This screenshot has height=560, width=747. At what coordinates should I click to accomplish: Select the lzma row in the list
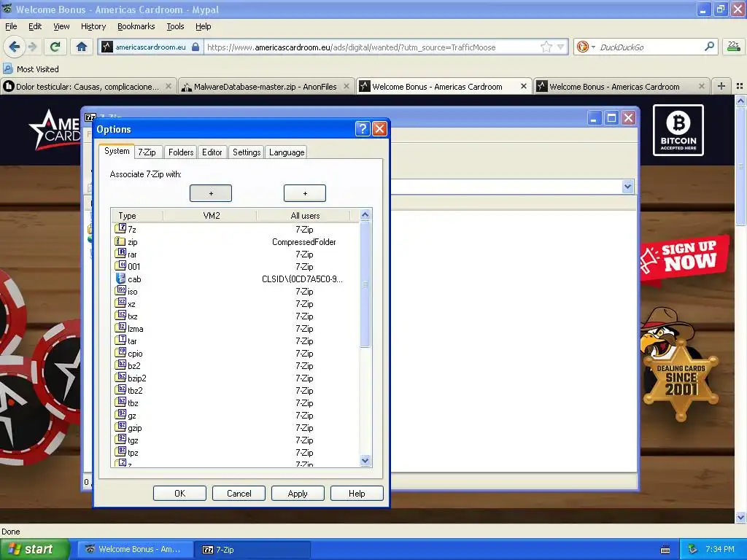(236, 329)
